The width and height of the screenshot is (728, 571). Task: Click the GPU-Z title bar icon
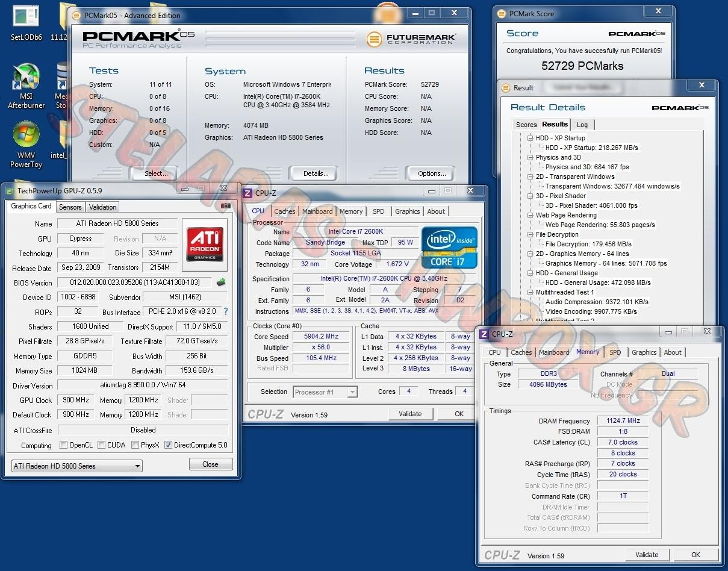point(10,191)
